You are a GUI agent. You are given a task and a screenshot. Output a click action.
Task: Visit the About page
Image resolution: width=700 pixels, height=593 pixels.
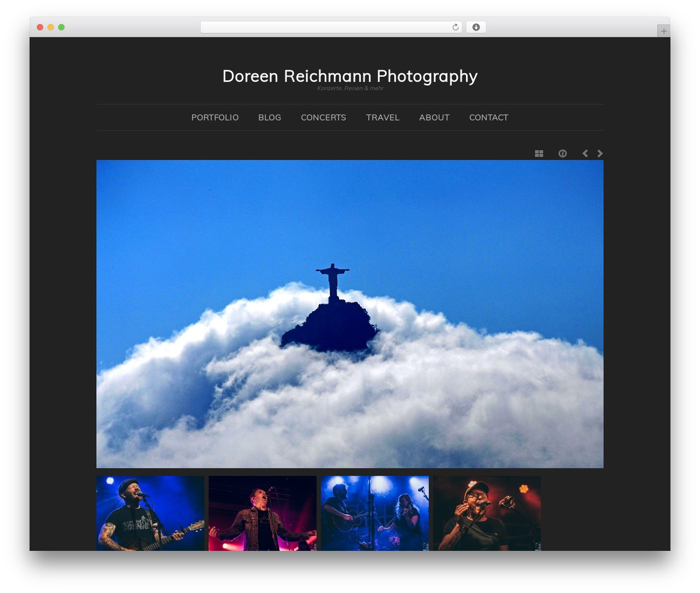[434, 118]
